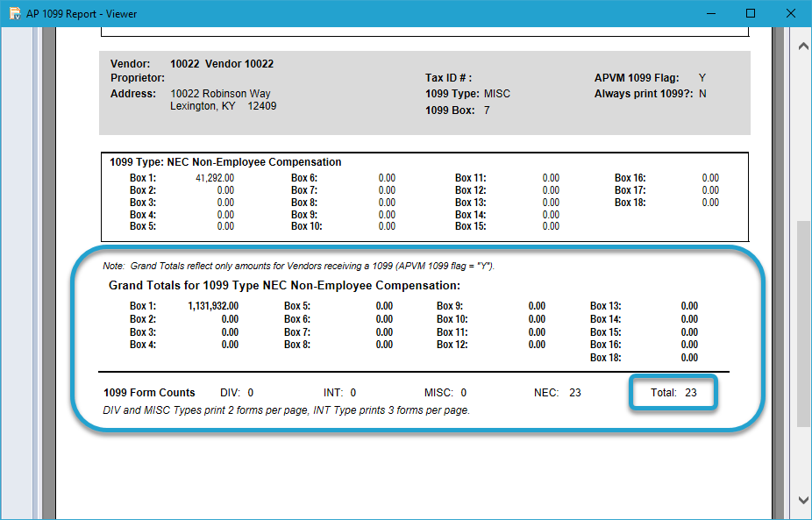Minimize the AP 1099 Report Viewer window
Image resolution: width=812 pixels, height=520 pixels.
pyautogui.click(x=711, y=13)
